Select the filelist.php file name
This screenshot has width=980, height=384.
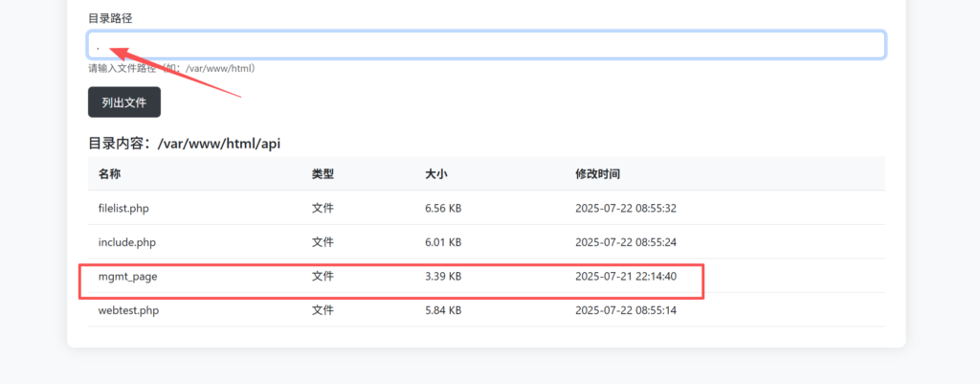point(123,208)
